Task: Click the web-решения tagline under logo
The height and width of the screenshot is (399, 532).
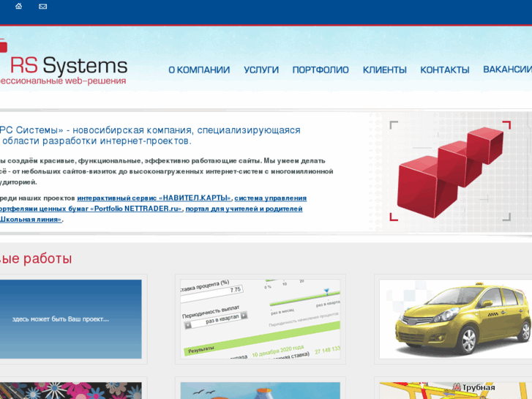Action: point(63,81)
